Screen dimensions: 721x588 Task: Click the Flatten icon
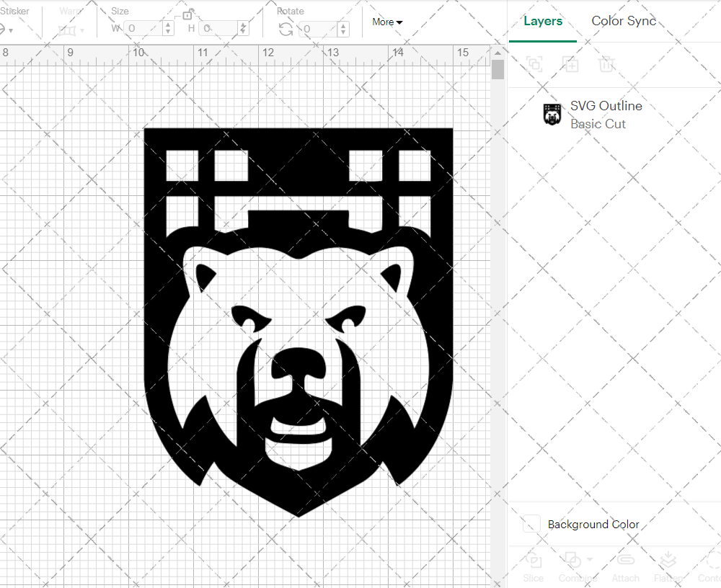point(668,561)
